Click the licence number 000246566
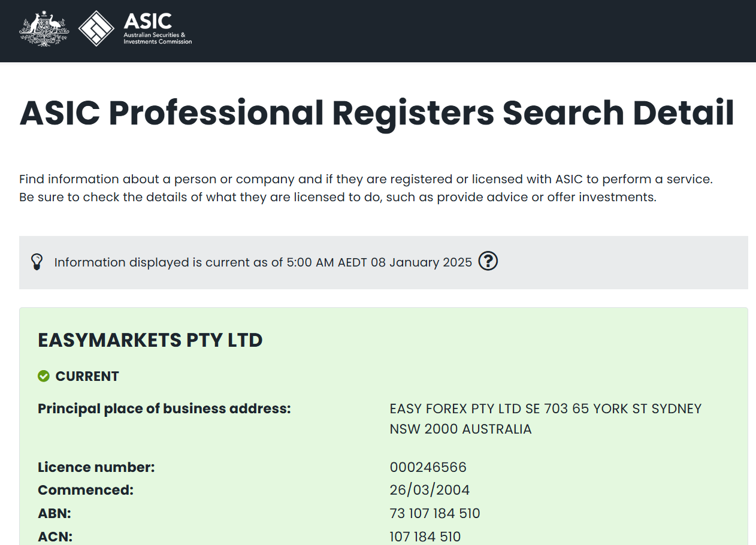This screenshot has height=545, width=756. (428, 467)
